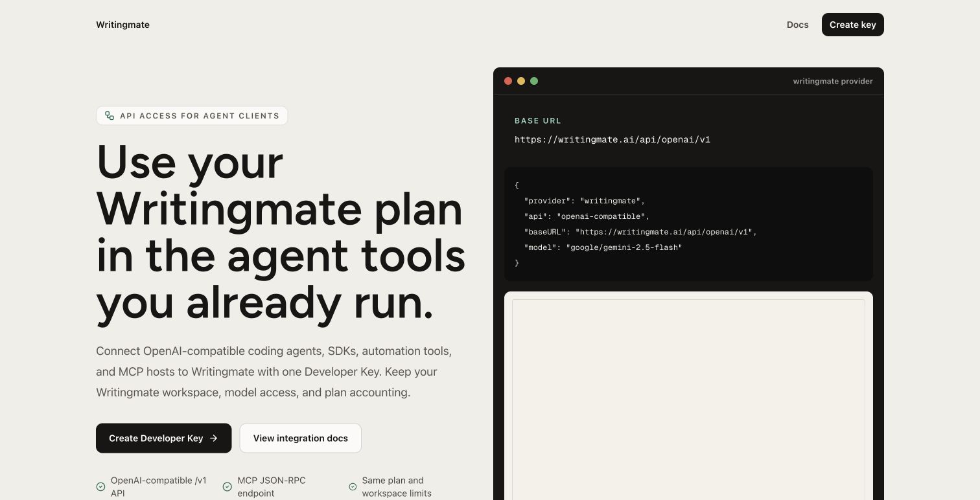The image size is (980, 500).
Task: Click the Connect OpenAI-compatible coding agents paragraph
Action: pyautogui.click(x=274, y=372)
